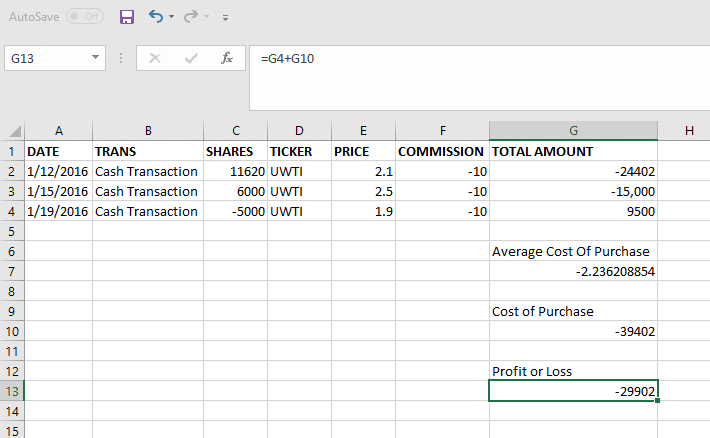Select column F header
710x438 pixels.
pyautogui.click(x=442, y=131)
